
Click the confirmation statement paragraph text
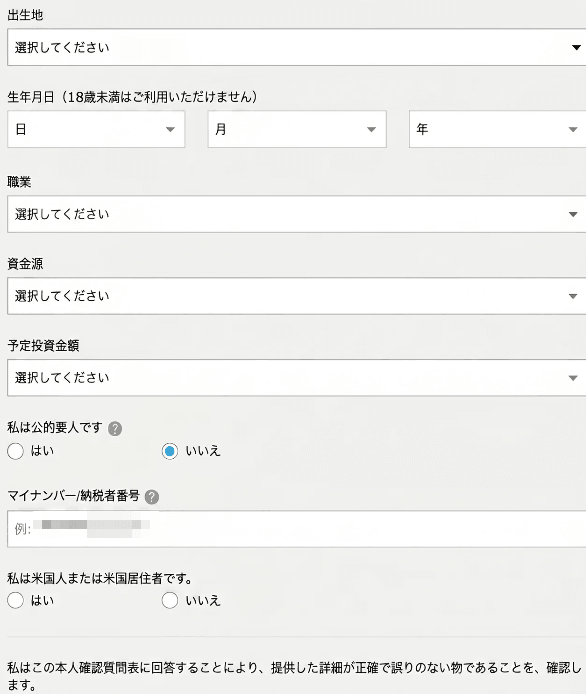point(294,676)
